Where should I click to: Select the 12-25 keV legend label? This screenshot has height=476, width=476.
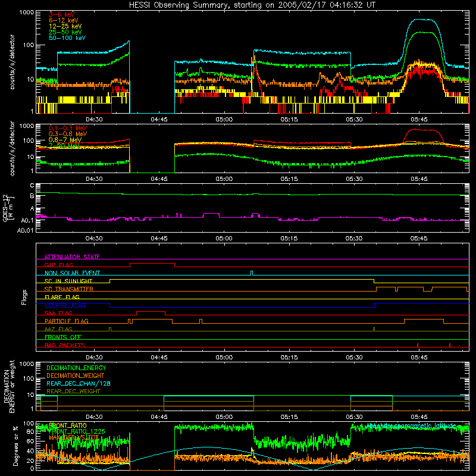(x=65, y=26)
